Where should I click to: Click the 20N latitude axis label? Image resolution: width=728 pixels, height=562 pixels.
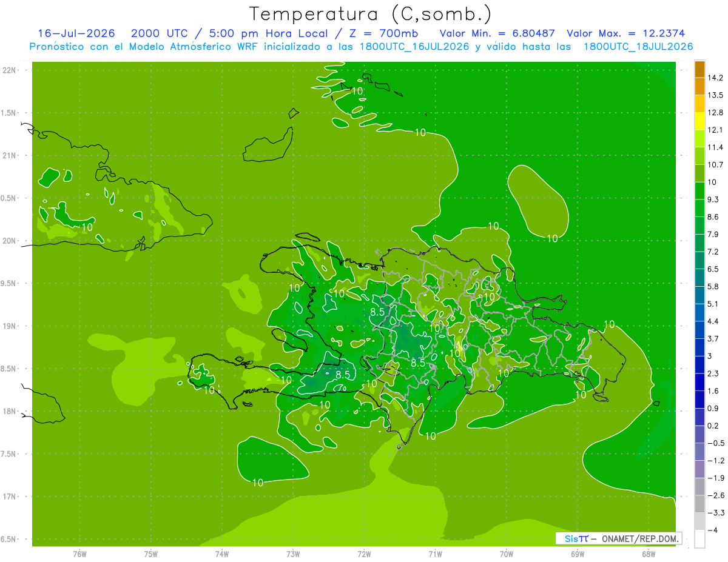click(10, 241)
